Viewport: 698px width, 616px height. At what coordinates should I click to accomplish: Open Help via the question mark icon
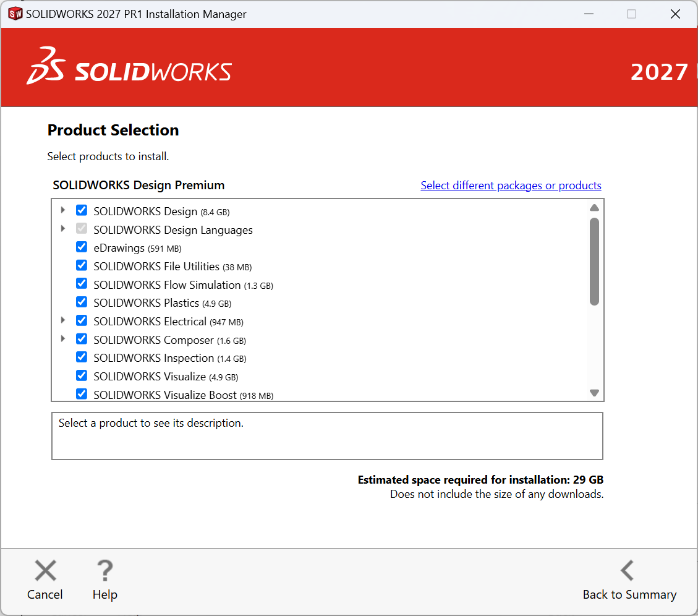pyautogui.click(x=104, y=571)
